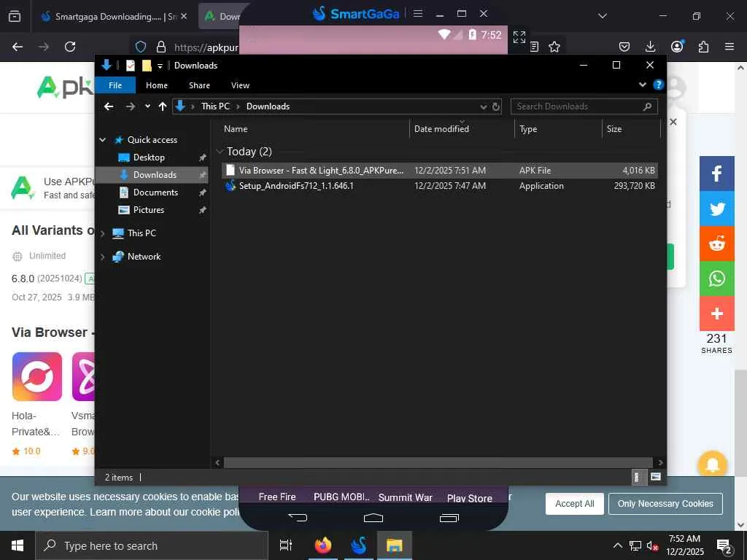Save to Pocket icon in Firefox toolbar
This screenshot has width=747, height=560.
point(624,47)
